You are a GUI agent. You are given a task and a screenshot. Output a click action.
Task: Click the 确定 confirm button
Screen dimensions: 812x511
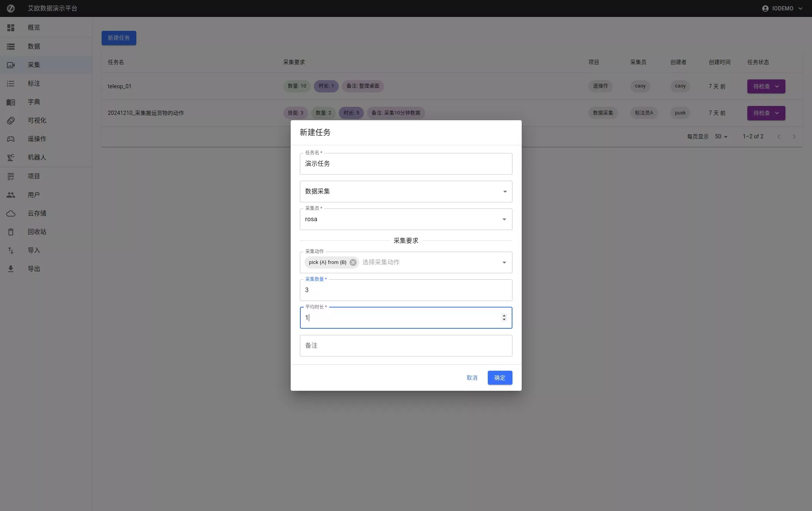[x=500, y=378]
